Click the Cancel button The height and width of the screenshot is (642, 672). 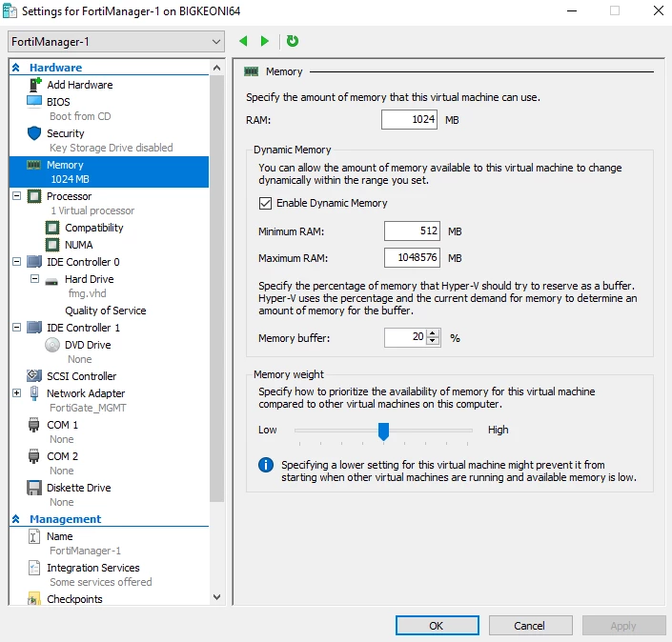click(x=530, y=626)
